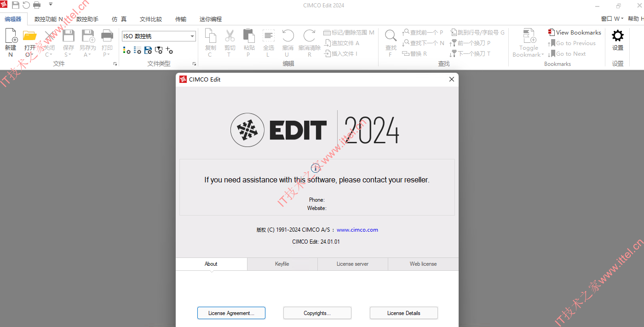The width and height of the screenshot is (644, 327).
Task: Select the About tab in the dialog
Action: [x=211, y=264]
